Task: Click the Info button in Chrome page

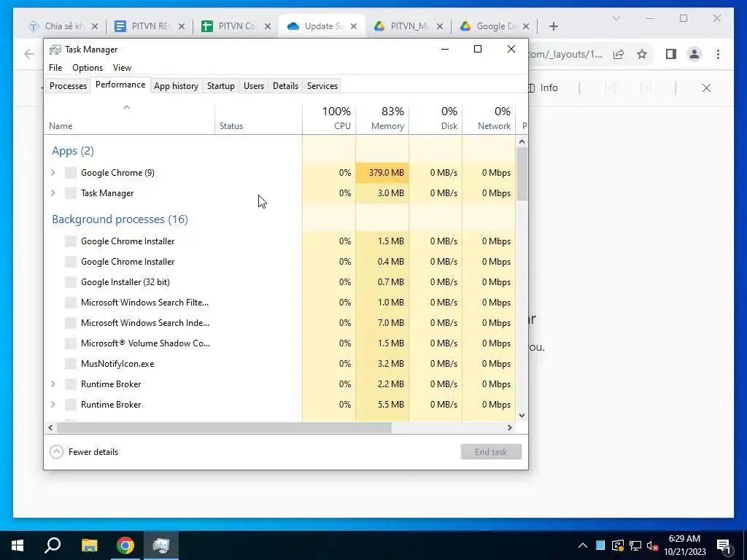Action: [x=543, y=88]
